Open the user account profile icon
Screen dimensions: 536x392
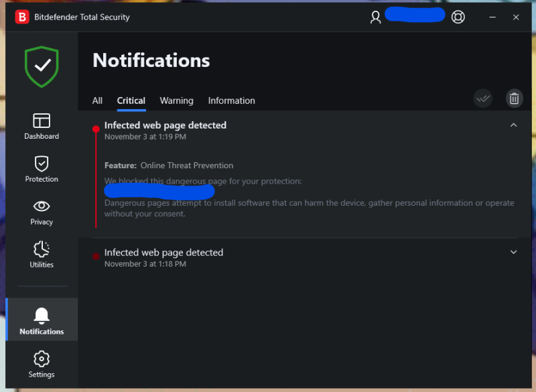375,17
